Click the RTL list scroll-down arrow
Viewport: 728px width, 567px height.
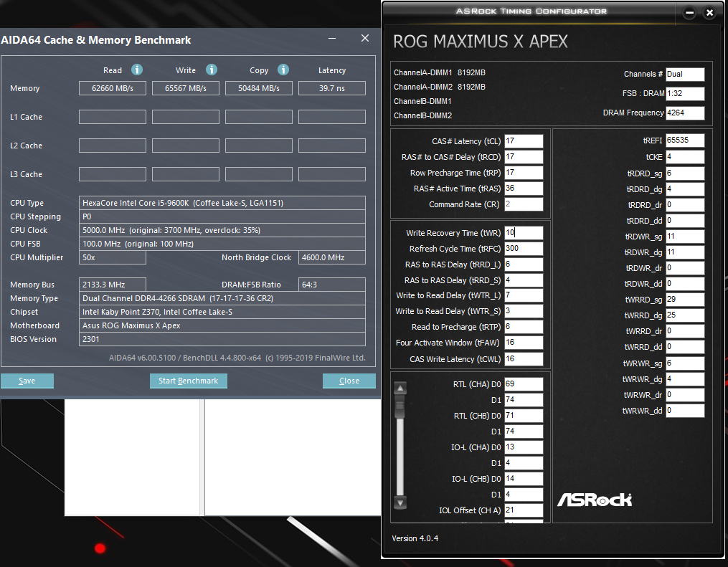[x=400, y=502]
